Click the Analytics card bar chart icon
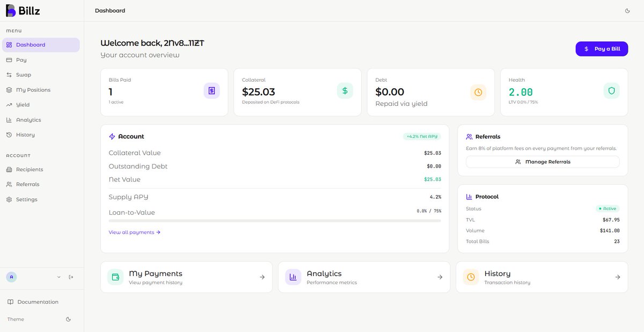This screenshot has width=644, height=332. click(x=293, y=277)
